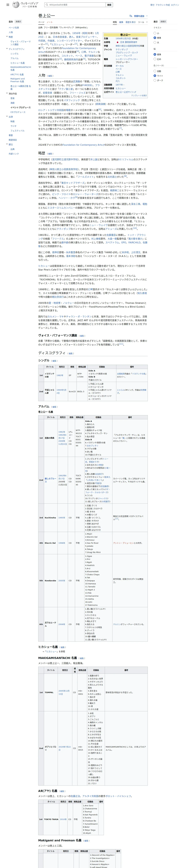The height and width of the screenshot is (868, 186).
Task: Choose ダーク color mode
Action: pyautogui.click(x=155, y=80)
